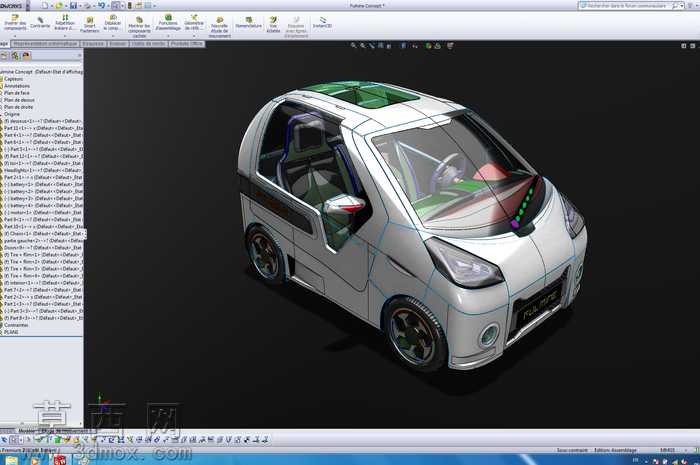The width and height of the screenshot is (700, 465).
Task: Open dropdown under Insérer des composants
Action: pyautogui.click(x=15, y=36)
